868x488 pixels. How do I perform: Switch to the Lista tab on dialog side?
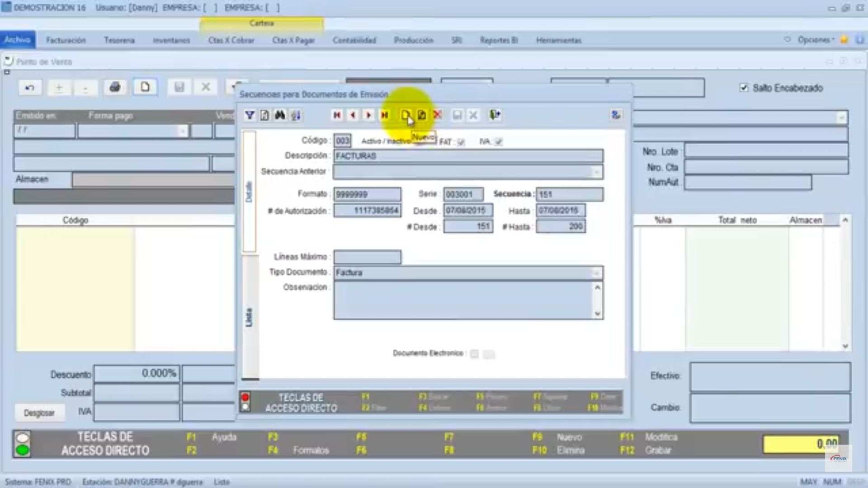248,316
